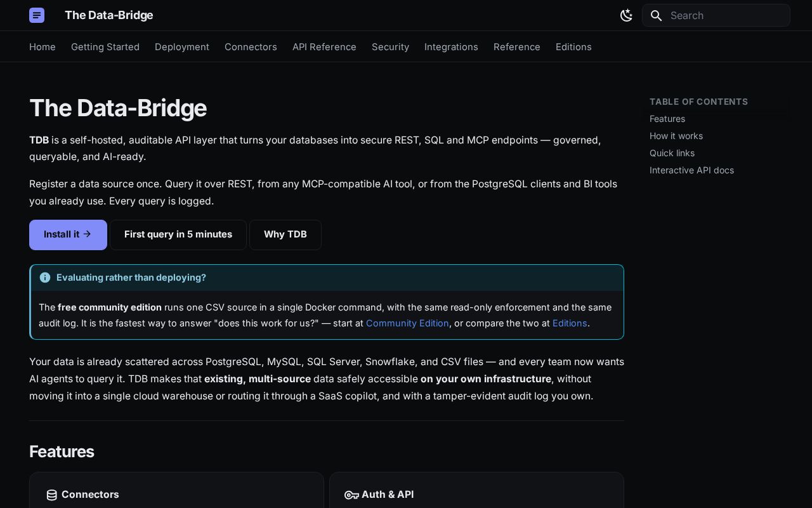Jump to How it works section
The width and height of the screenshot is (812, 508).
(676, 136)
